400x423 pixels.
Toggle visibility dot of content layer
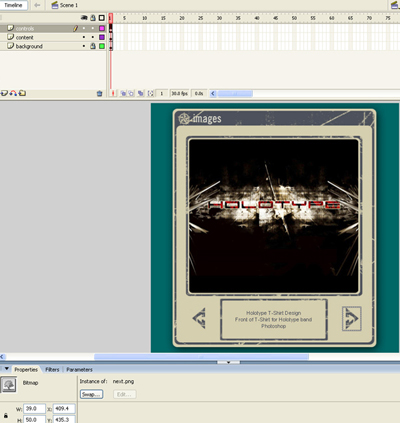point(84,37)
